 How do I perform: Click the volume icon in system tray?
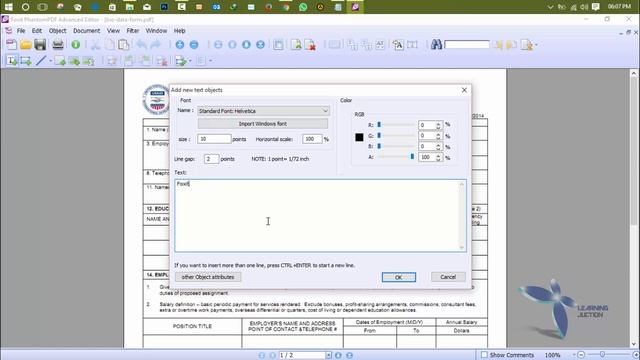584,7
